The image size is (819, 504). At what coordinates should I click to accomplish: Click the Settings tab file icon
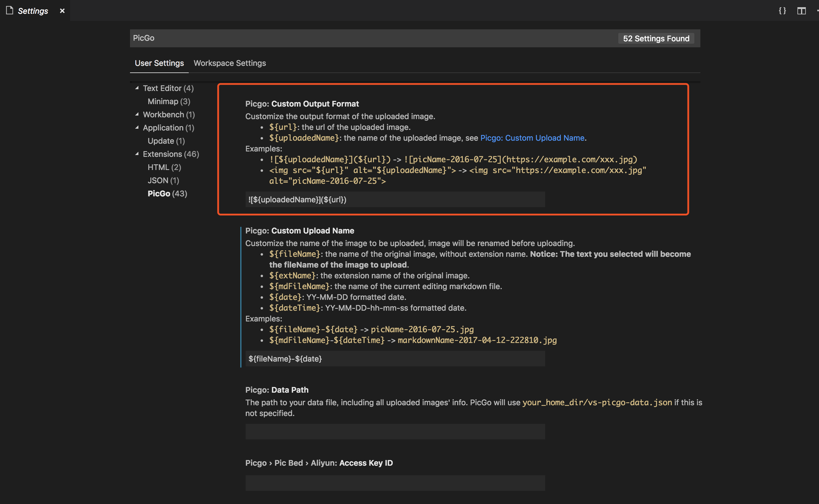[x=10, y=11]
